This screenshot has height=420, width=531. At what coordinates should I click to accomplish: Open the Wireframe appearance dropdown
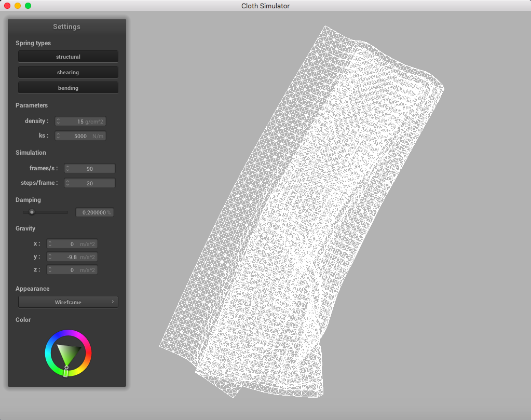pos(68,302)
